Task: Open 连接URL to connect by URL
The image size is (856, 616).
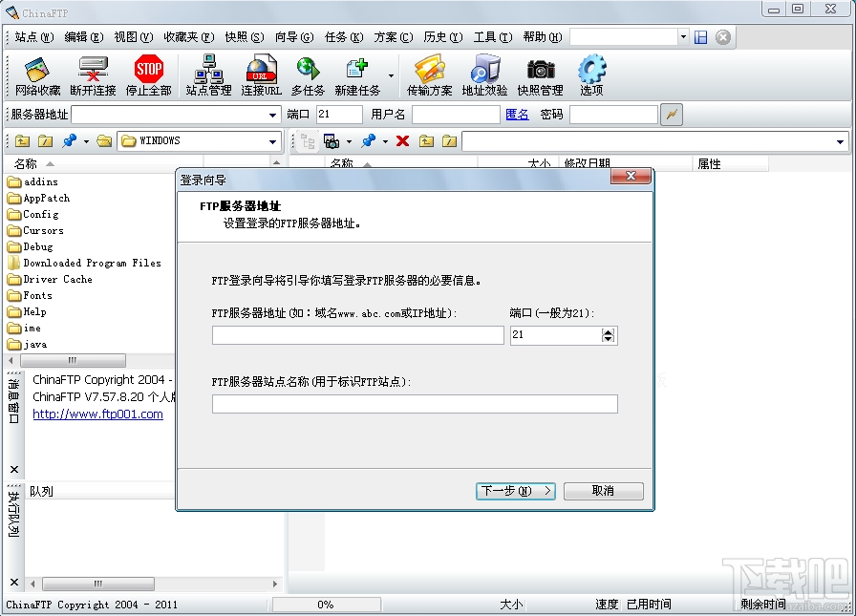Action: 263,76
